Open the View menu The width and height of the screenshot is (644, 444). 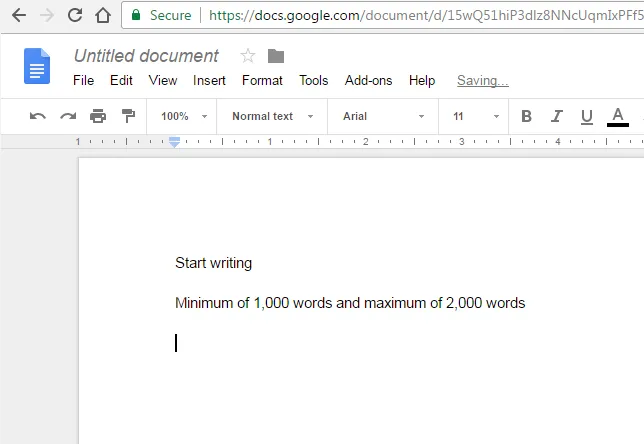[163, 81]
